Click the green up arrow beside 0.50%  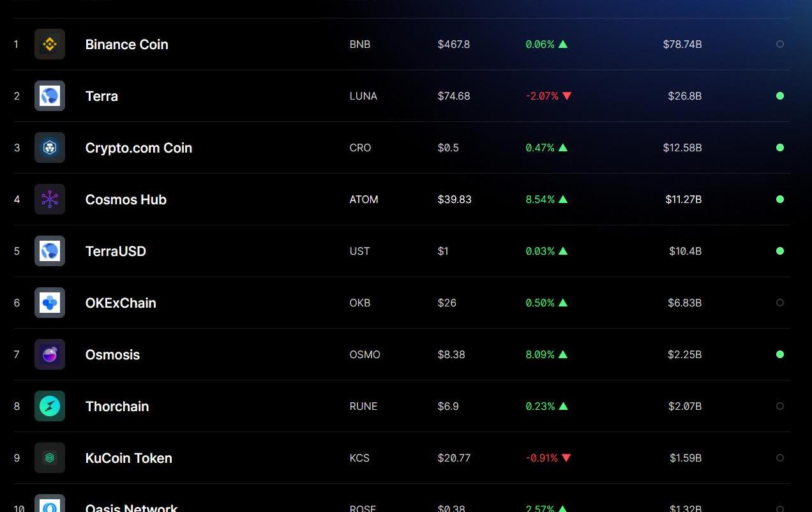(563, 303)
